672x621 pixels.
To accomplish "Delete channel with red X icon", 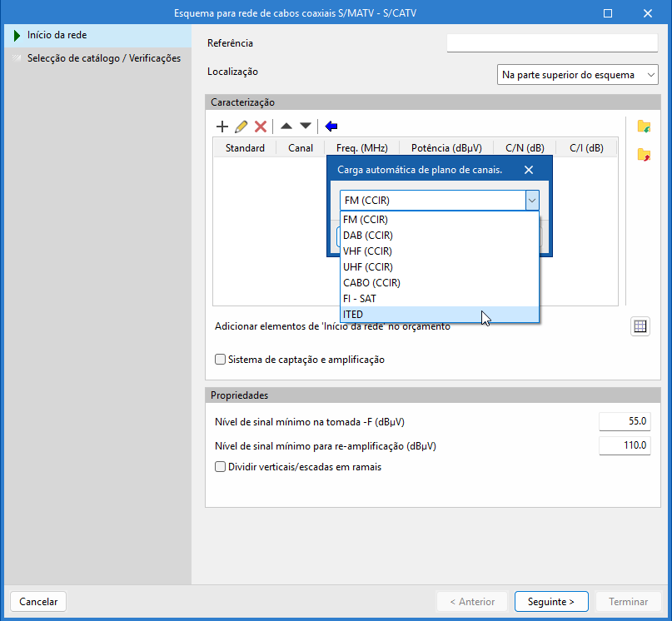I will 261,127.
